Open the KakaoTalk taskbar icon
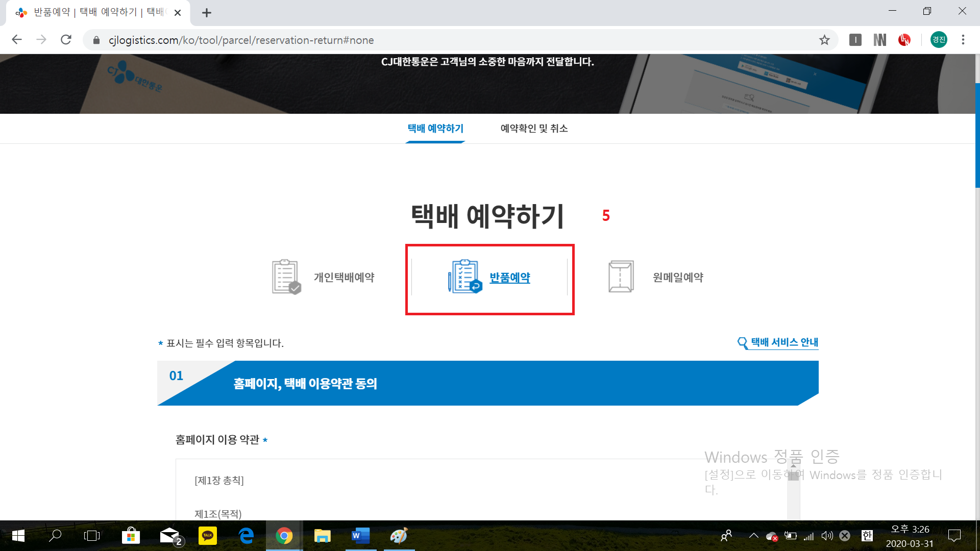The image size is (980, 551). pyautogui.click(x=207, y=536)
